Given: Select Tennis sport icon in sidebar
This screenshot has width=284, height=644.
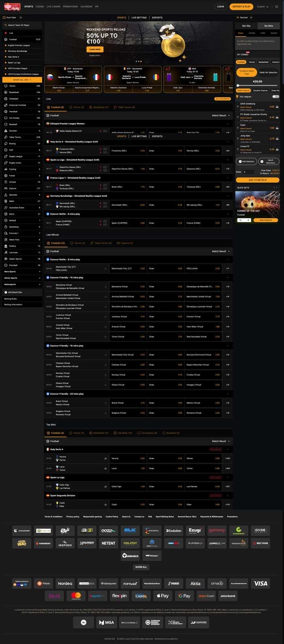Looking at the screenshot, I should point(6,86).
